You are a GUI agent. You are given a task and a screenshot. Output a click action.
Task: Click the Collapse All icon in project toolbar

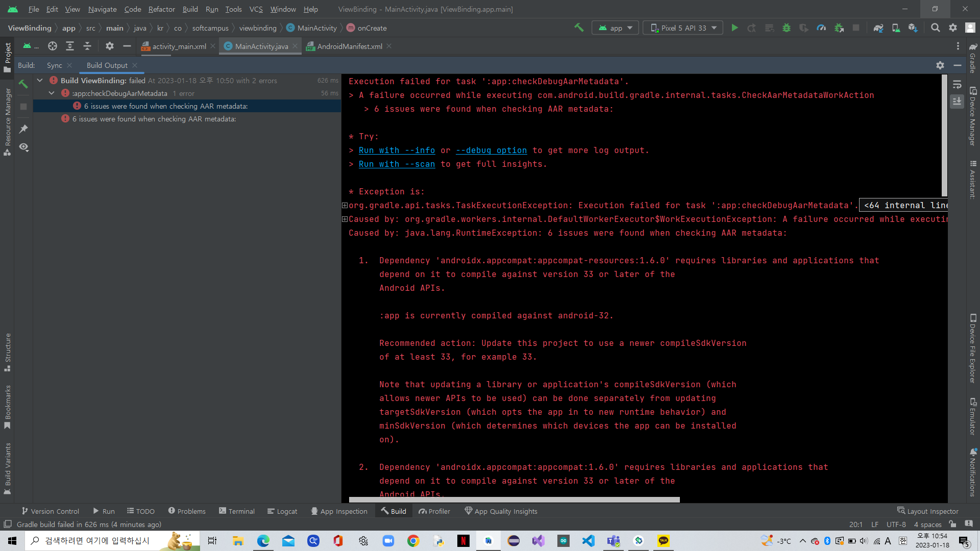click(87, 46)
